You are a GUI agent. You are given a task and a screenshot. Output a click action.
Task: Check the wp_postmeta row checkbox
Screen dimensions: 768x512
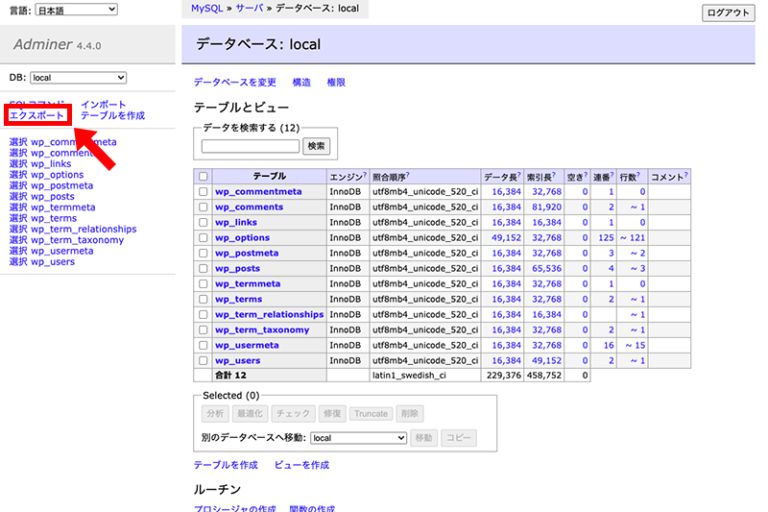click(203, 253)
